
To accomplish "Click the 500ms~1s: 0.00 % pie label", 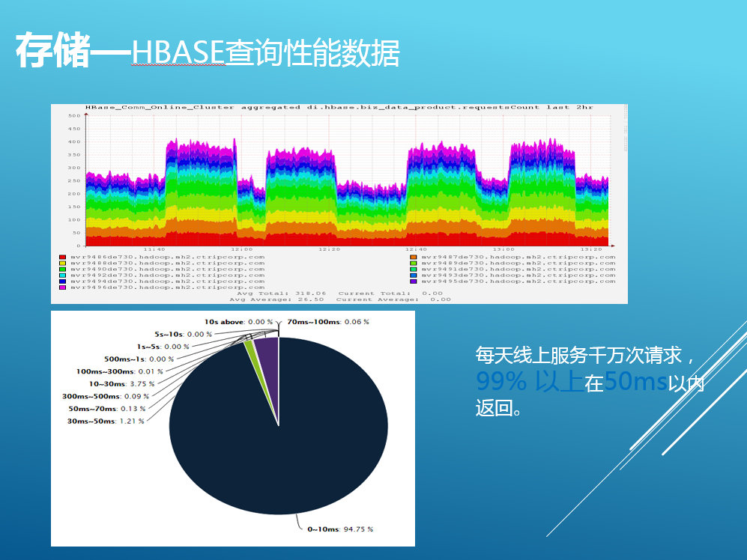I will pyautogui.click(x=139, y=359).
